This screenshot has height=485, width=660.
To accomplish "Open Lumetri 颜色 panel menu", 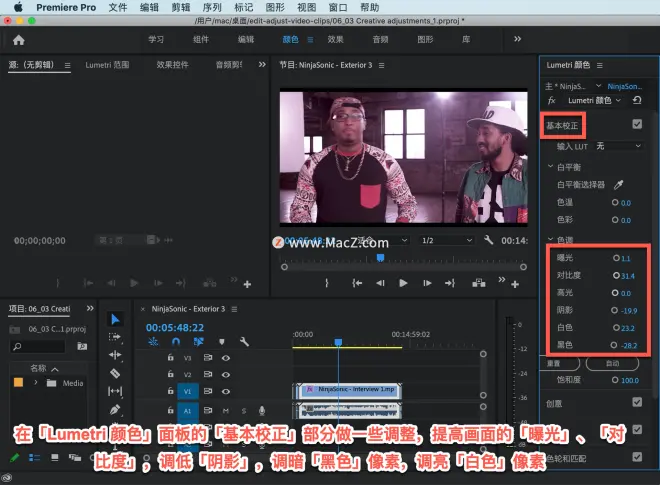I will coord(600,65).
